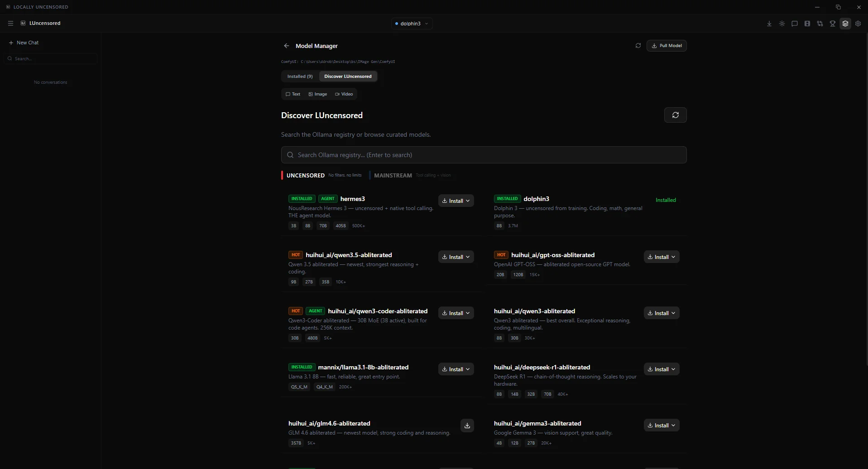This screenshot has width=868, height=469.
Task: Click INSTALLED badge on mannix/llama3.1-8b-abliterated
Action: pyautogui.click(x=302, y=367)
